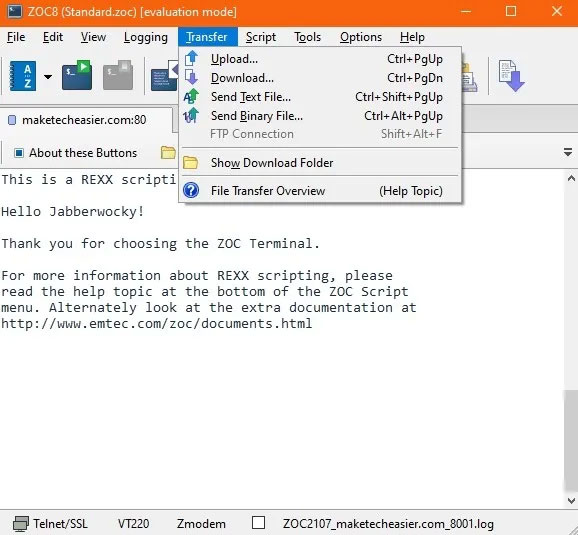Close the Transfer menu by clicking its title
Image resolution: width=578 pixels, height=535 pixels.
pyautogui.click(x=208, y=37)
